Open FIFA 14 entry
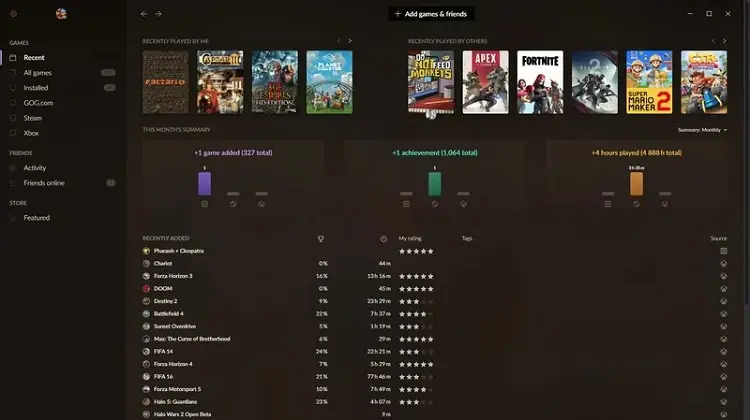Image resolution: width=750 pixels, height=420 pixels. [x=434, y=352]
